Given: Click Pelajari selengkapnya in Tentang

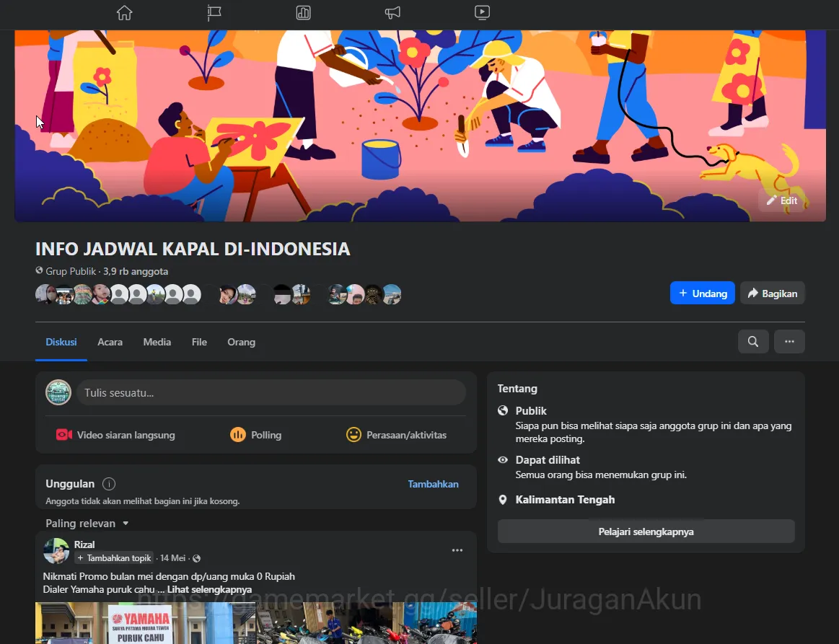Looking at the screenshot, I should point(646,531).
